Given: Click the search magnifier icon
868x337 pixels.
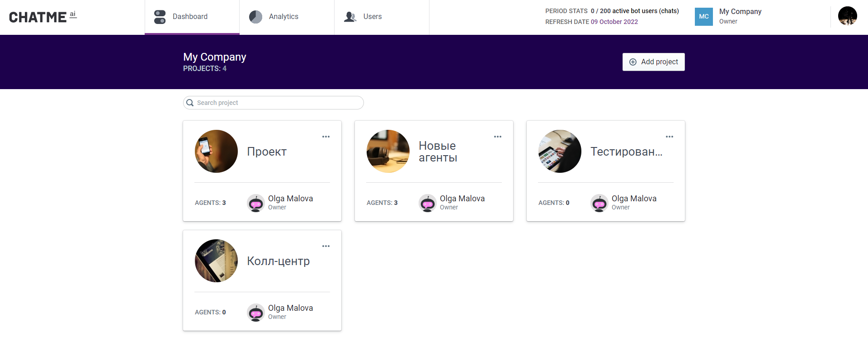Looking at the screenshot, I should point(190,103).
